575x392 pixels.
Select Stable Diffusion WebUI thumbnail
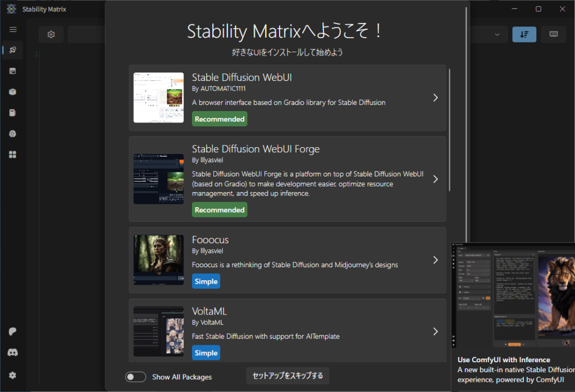(x=158, y=98)
